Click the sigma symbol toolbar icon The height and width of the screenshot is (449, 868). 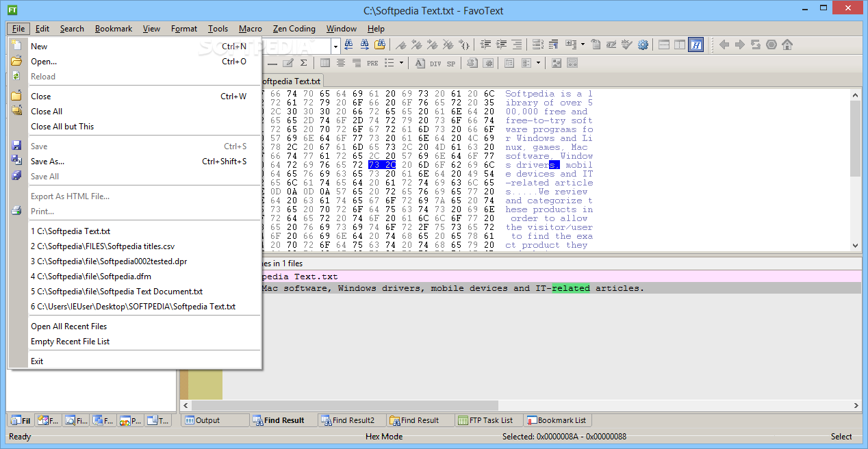coord(303,63)
